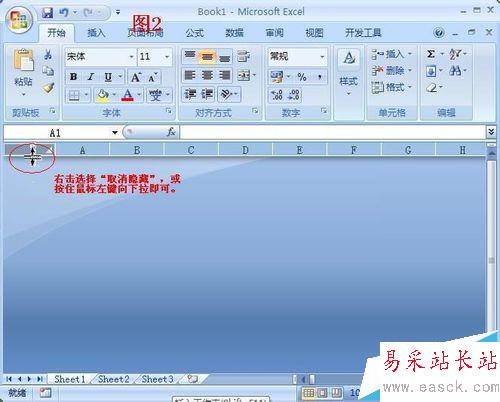Click the Clear eraser icon

(431, 88)
